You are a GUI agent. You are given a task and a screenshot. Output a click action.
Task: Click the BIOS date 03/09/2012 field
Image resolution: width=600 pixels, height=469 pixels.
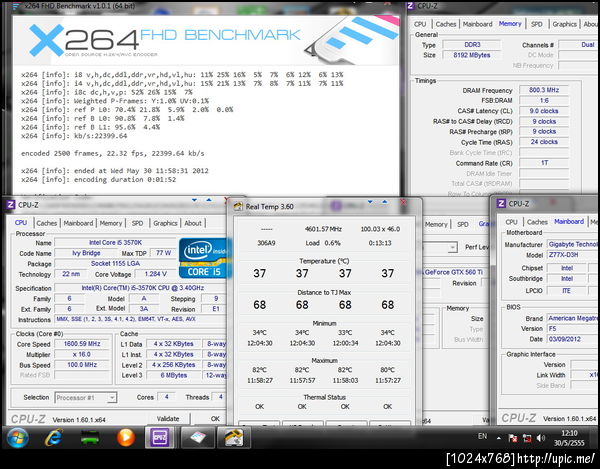pyautogui.click(x=573, y=339)
